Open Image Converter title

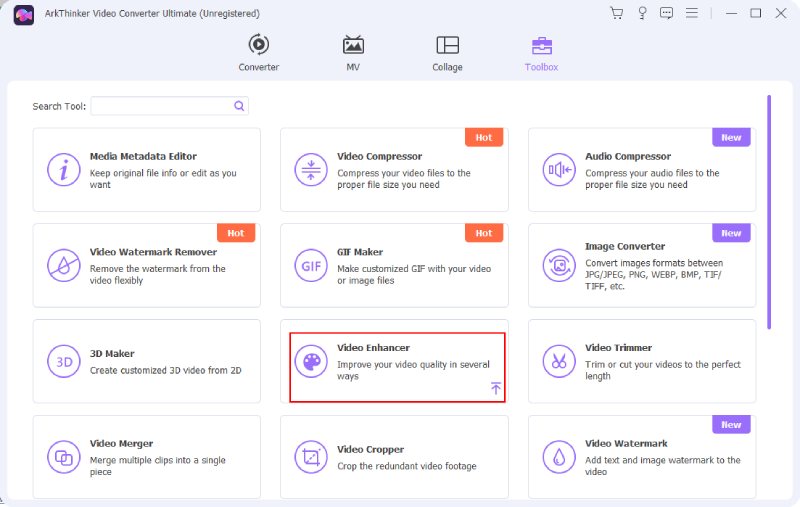click(624, 246)
